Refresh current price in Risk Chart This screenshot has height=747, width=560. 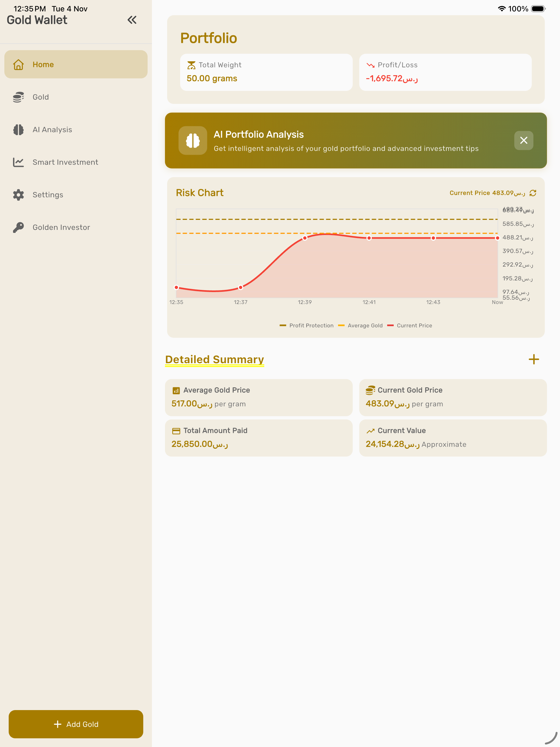(533, 193)
